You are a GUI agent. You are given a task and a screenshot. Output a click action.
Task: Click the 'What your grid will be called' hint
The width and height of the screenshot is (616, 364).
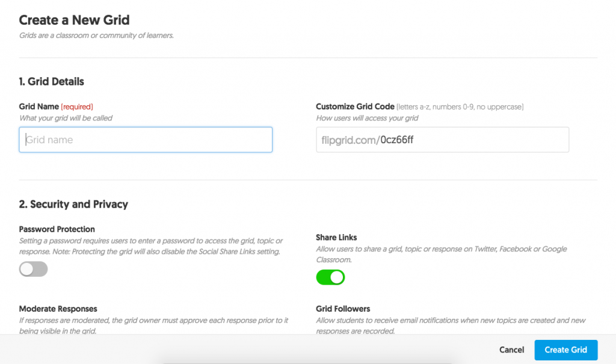tap(66, 118)
